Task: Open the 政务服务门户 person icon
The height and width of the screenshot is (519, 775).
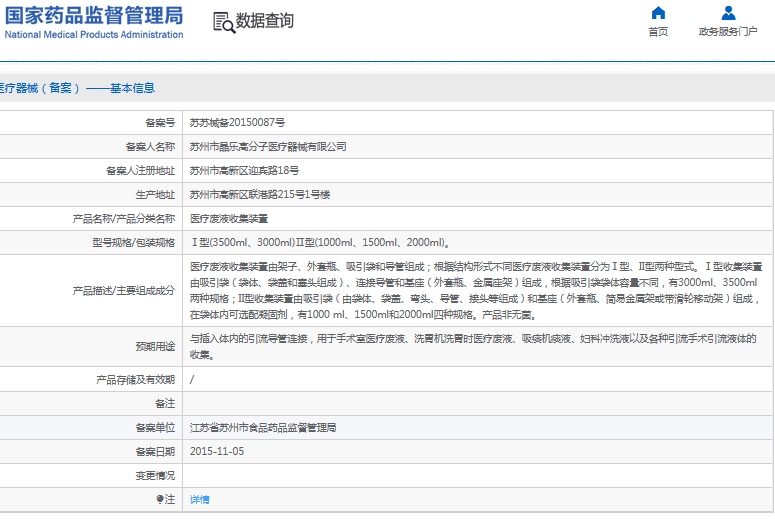Action: 728,12
